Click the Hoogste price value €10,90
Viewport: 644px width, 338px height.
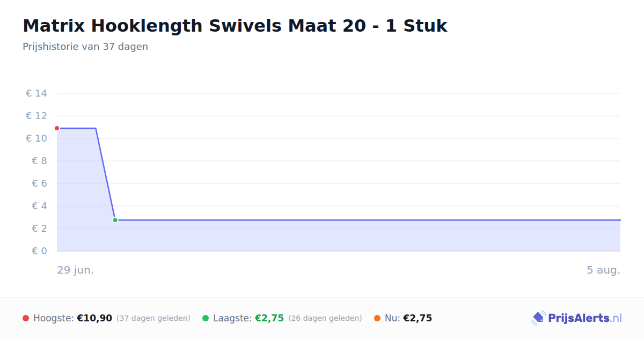(x=94, y=318)
